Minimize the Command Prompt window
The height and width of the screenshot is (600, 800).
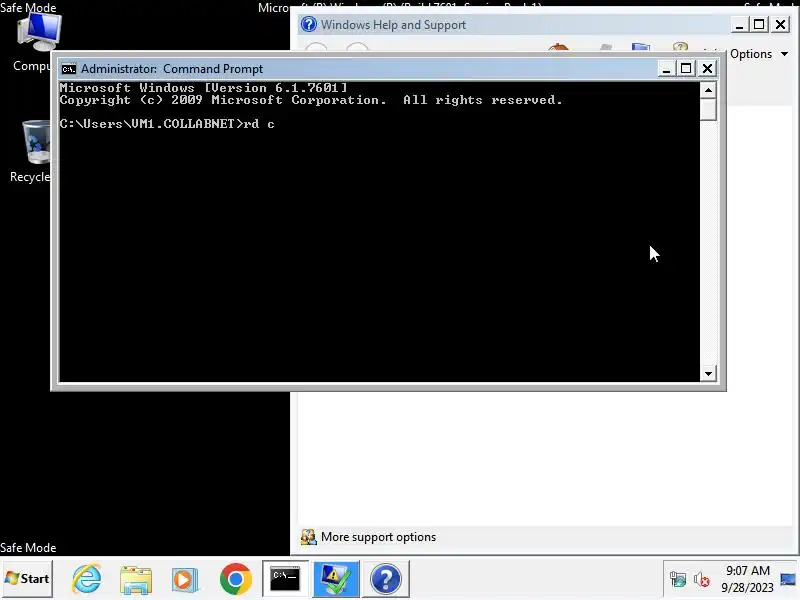click(666, 69)
